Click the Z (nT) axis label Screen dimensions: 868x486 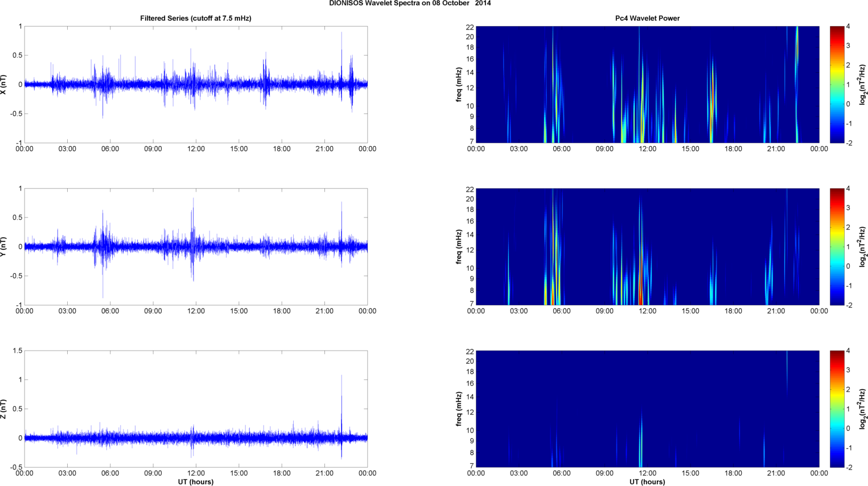click(4, 409)
